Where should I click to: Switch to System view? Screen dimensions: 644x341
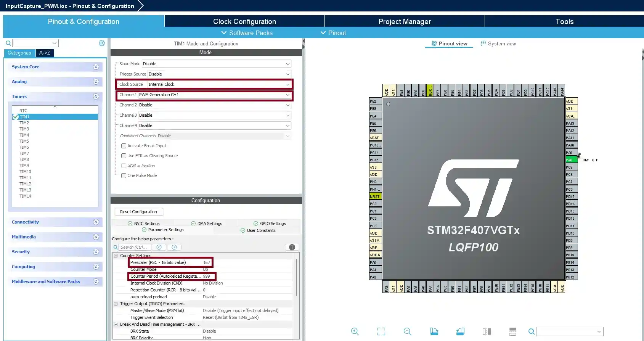point(498,43)
